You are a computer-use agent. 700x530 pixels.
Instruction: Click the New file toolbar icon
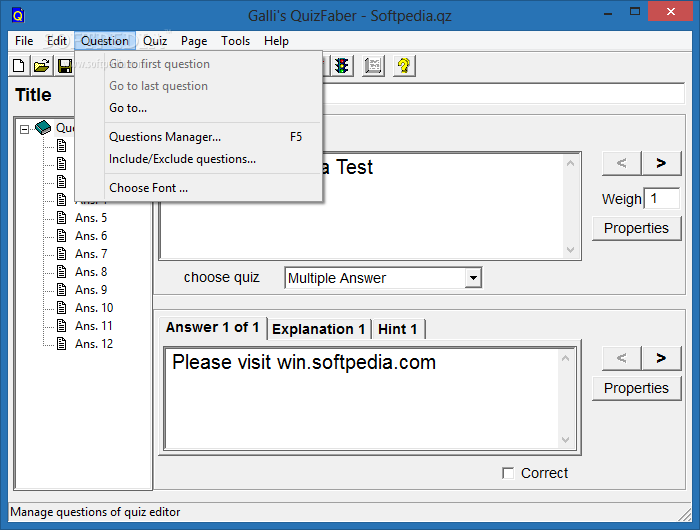point(19,66)
